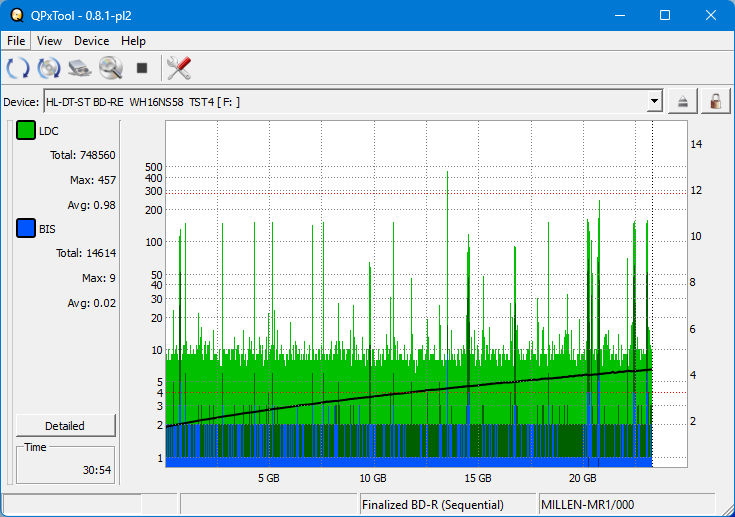735x517 pixels.
Task: Click the disc magnifier scan icon
Action: [x=110, y=68]
